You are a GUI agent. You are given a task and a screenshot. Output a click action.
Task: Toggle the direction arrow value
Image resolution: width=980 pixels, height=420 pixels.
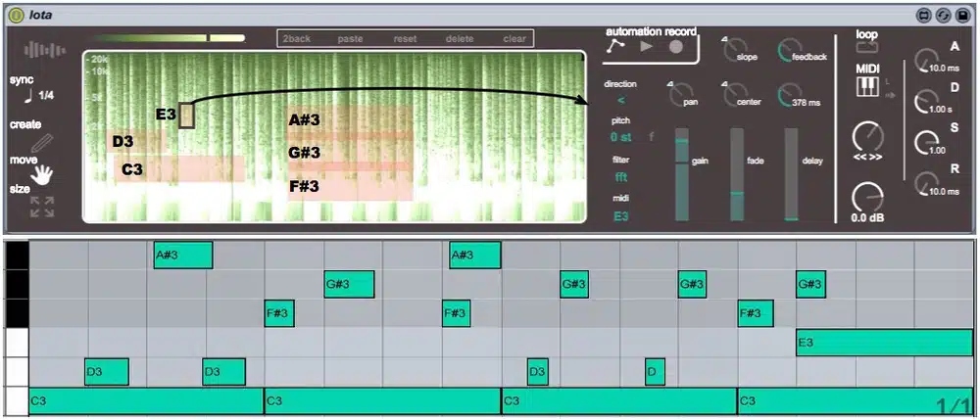coord(620,99)
